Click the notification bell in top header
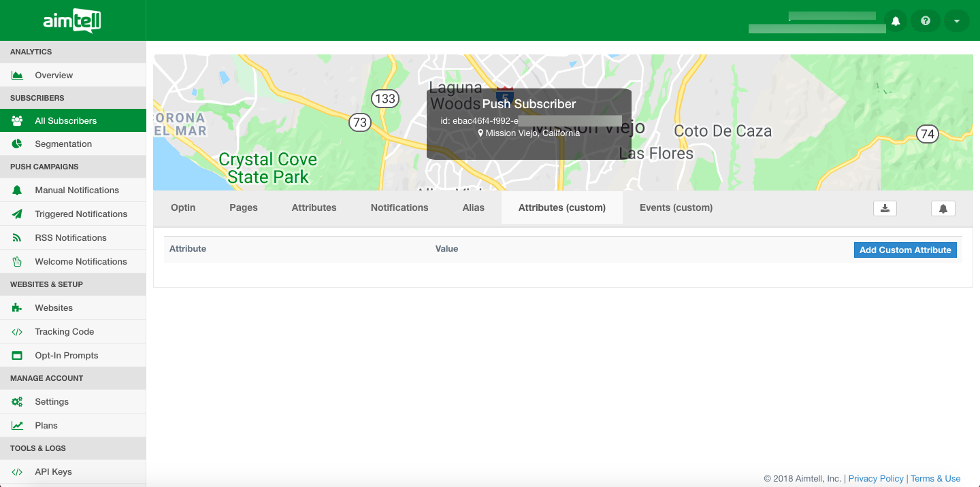Viewport: 980px width, 487px height. (x=896, y=21)
